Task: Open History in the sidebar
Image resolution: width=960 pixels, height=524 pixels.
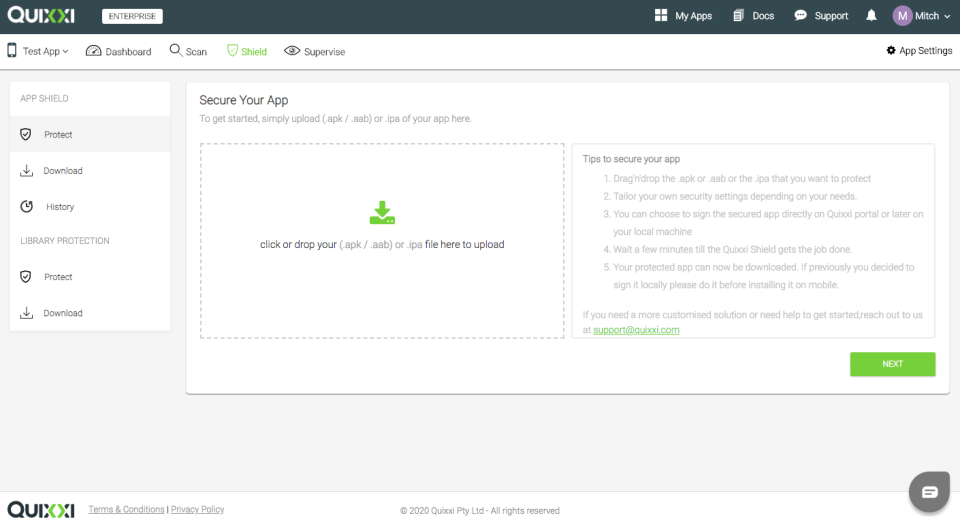Action: click(90, 206)
